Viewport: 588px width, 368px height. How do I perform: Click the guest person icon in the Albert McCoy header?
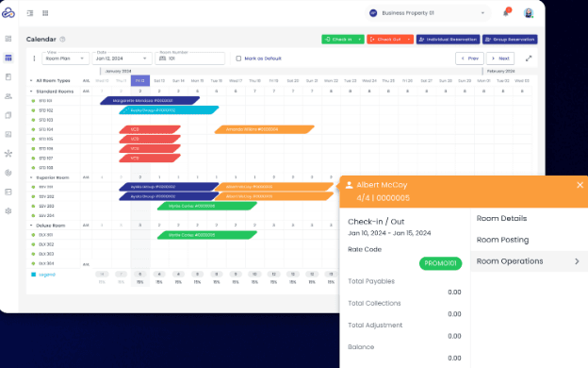[x=349, y=185]
